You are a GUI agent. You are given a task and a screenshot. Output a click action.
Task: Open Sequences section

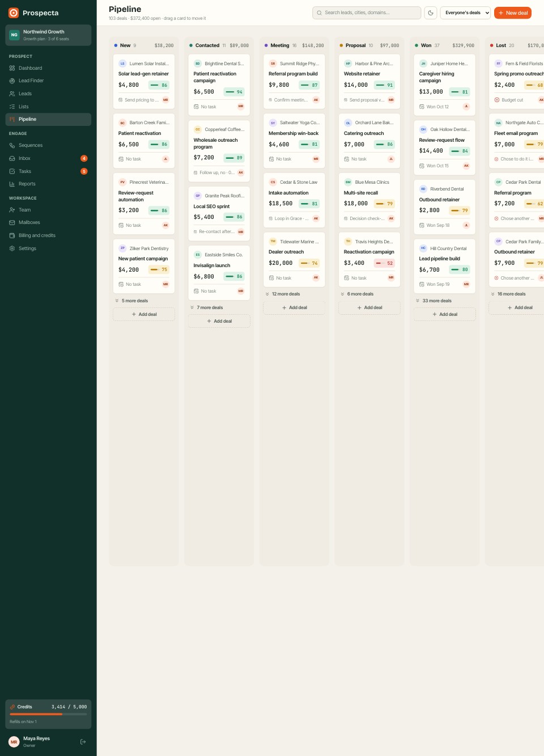point(48,145)
